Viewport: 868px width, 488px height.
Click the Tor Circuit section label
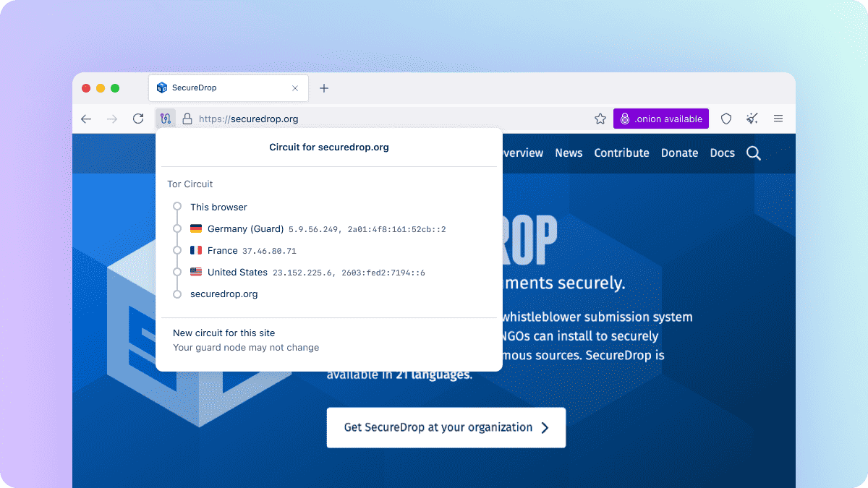[190, 184]
